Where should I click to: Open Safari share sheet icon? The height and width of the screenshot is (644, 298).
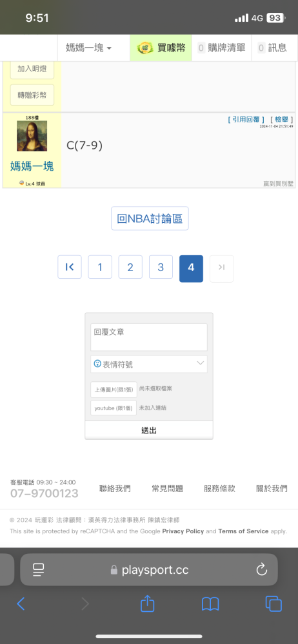coord(147,603)
